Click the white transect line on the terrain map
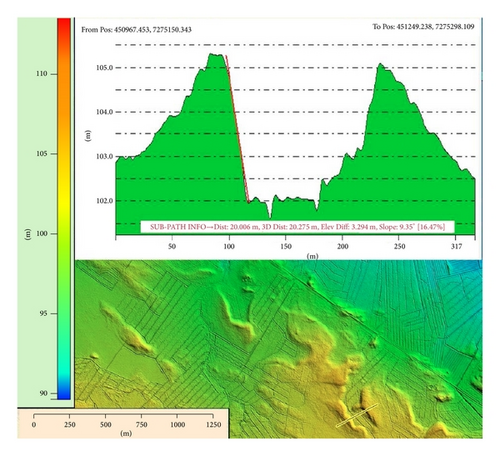 pos(357,415)
